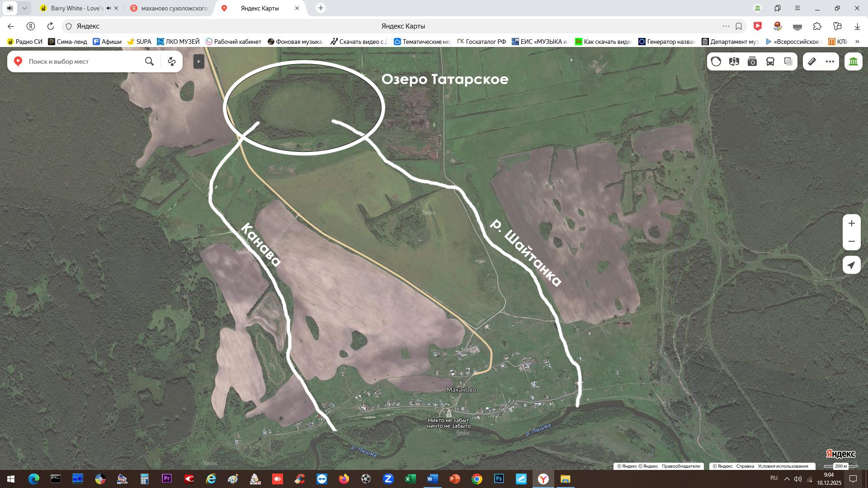The height and width of the screenshot is (488, 868).
Task: Toggle the photos layer on map
Action: (752, 61)
